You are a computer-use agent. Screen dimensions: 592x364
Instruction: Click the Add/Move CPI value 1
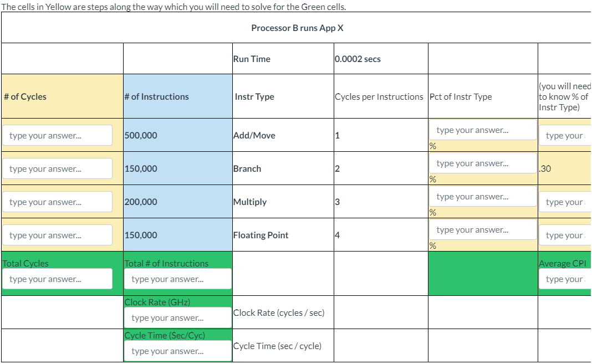(x=338, y=135)
